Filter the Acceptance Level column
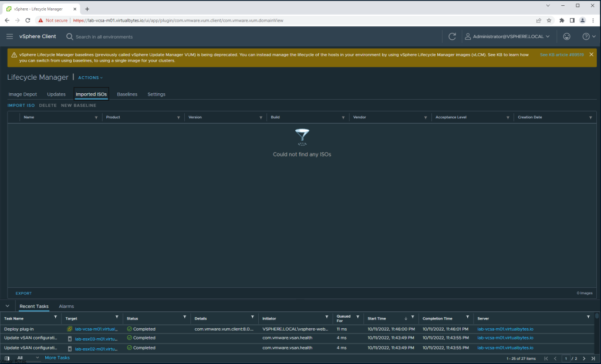Screen dimensions: 601x364 [508, 117]
